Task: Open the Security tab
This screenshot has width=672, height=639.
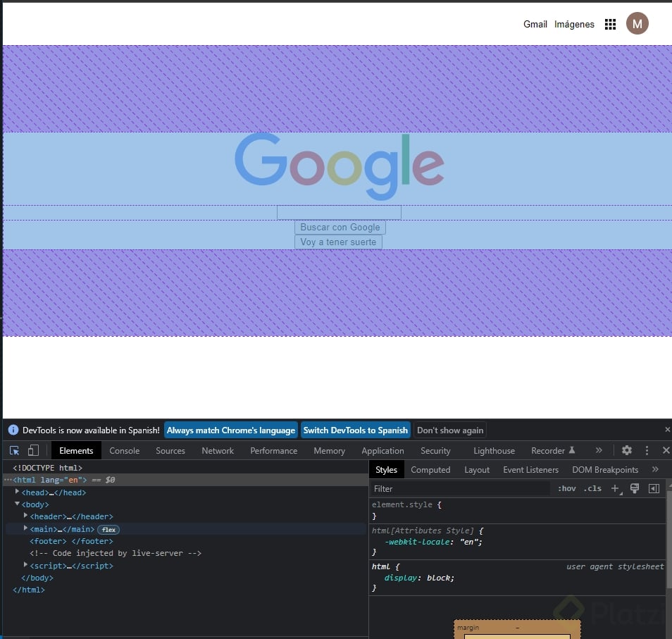Action: click(435, 451)
